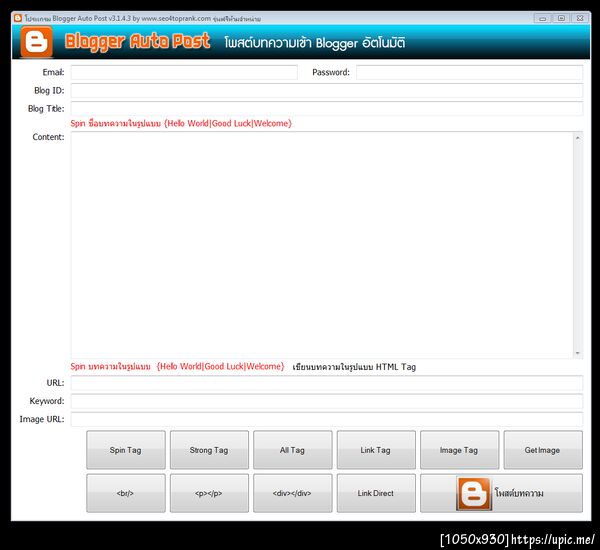Minimize the Blogger Auto Post window

pyautogui.click(x=542, y=18)
